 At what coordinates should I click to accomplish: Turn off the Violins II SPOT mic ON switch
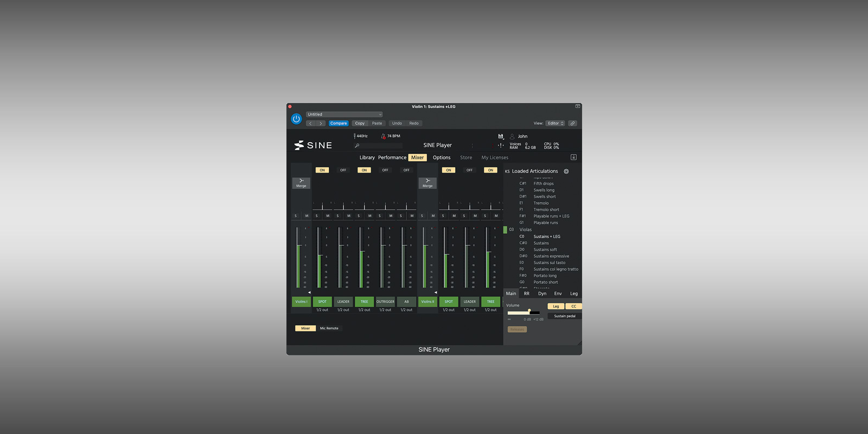(449, 170)
